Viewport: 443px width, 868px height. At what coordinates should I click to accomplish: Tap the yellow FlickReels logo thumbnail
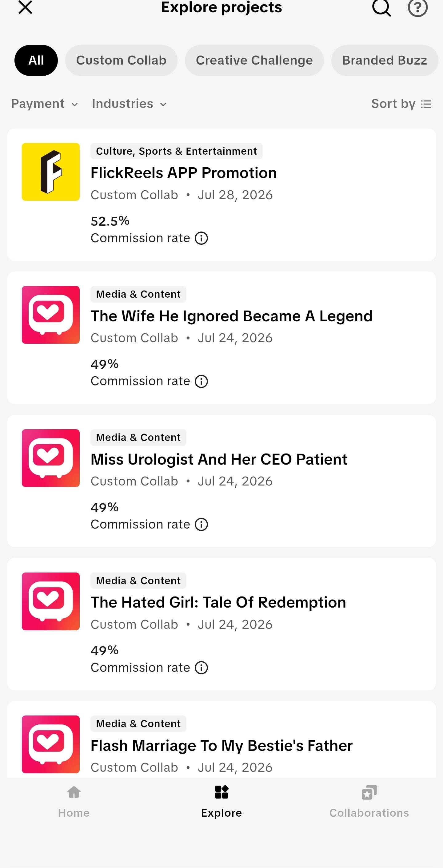50,172
